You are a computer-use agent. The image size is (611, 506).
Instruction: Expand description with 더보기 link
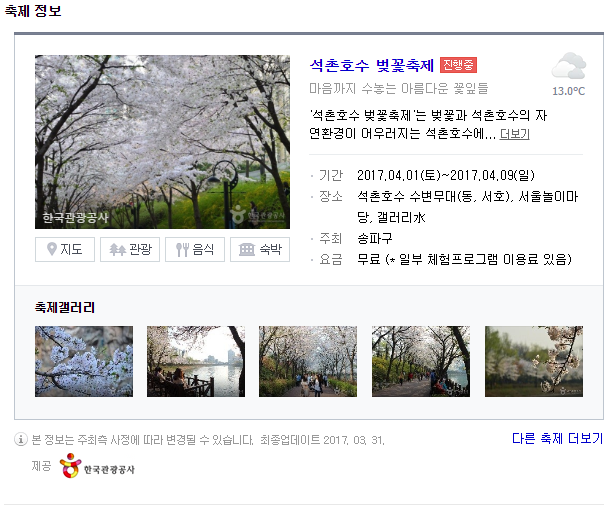(x=514, y=134)
